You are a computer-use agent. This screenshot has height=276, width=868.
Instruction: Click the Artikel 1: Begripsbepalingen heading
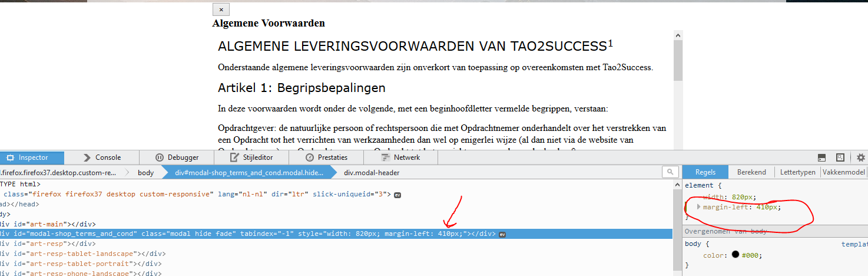(x=302, y=88)
